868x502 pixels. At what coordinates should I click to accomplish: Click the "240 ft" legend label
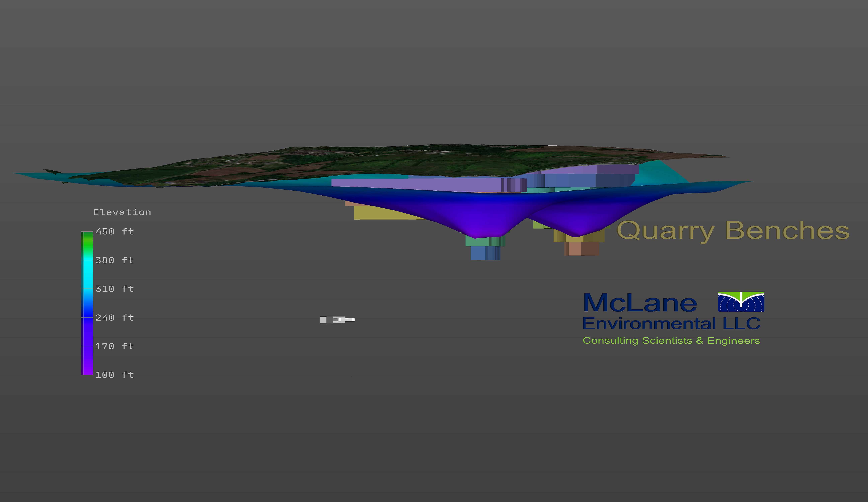(x=114, y=317)
